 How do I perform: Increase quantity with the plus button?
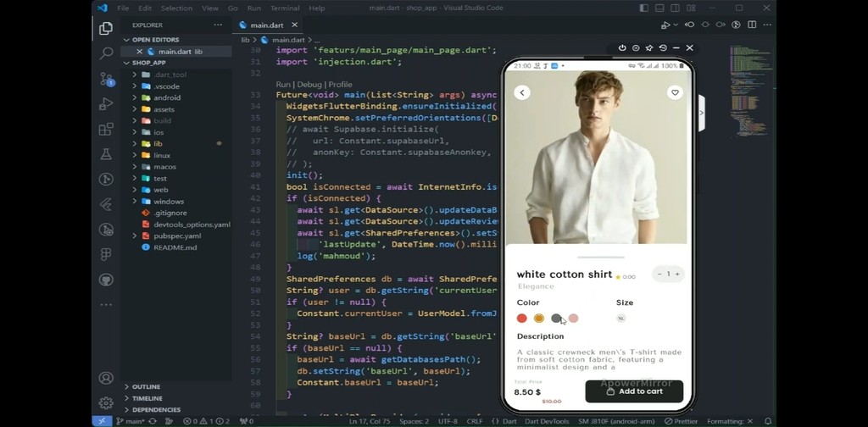pyautogui.click(x=677, y=274)
